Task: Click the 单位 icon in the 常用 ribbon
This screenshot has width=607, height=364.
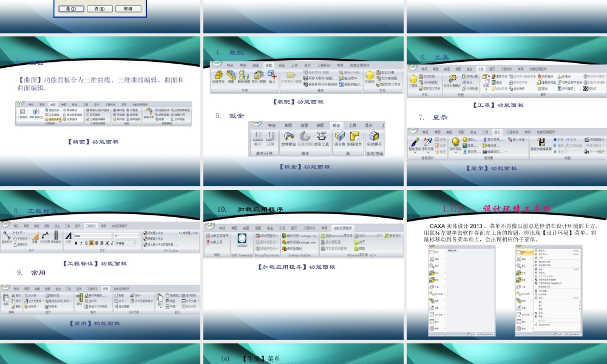Action: (79, 300)
